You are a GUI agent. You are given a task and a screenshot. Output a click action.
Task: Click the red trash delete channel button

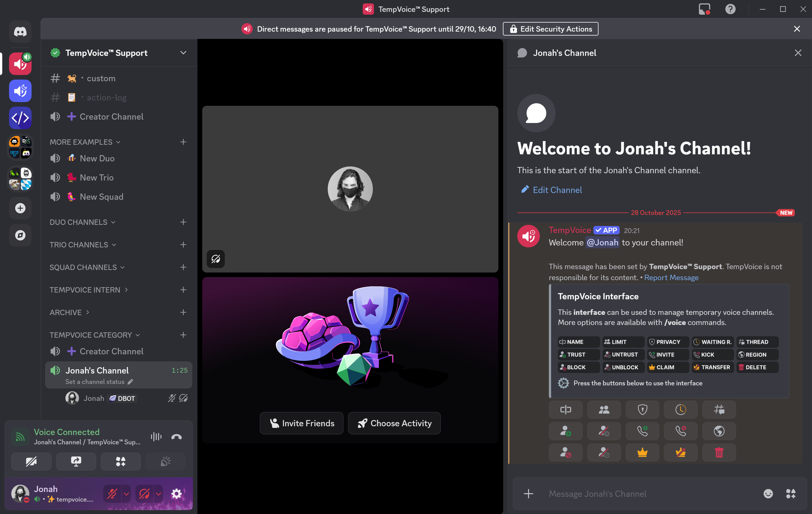(719, 453)
